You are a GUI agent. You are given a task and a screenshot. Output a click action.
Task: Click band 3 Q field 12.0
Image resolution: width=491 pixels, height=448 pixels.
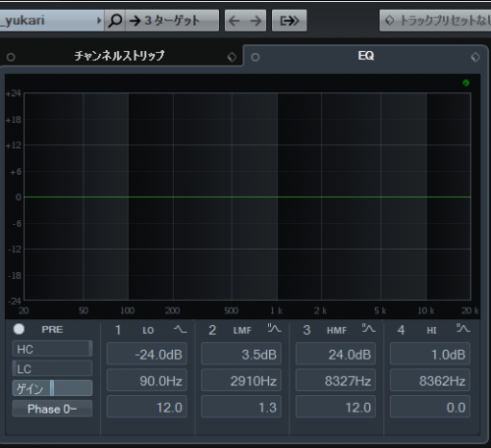336,407
